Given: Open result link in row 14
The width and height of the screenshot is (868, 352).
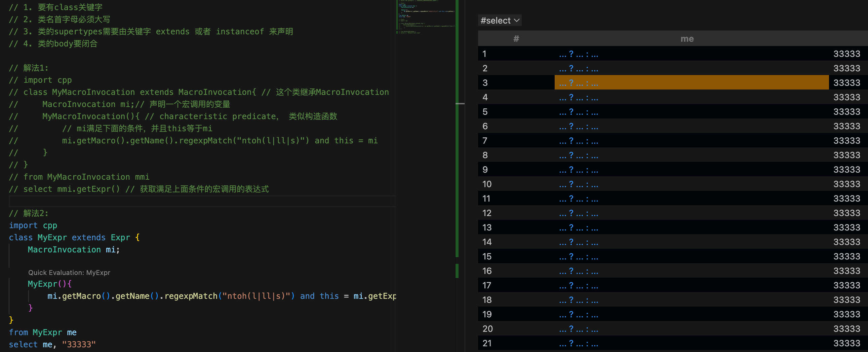Looking at the screenshot, I should [578, 242].
